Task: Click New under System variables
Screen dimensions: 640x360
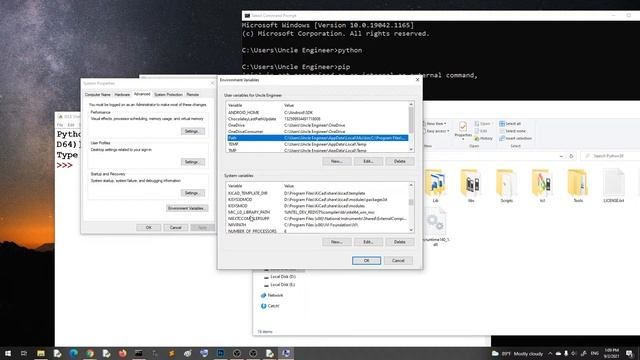Action: point(337,242)
